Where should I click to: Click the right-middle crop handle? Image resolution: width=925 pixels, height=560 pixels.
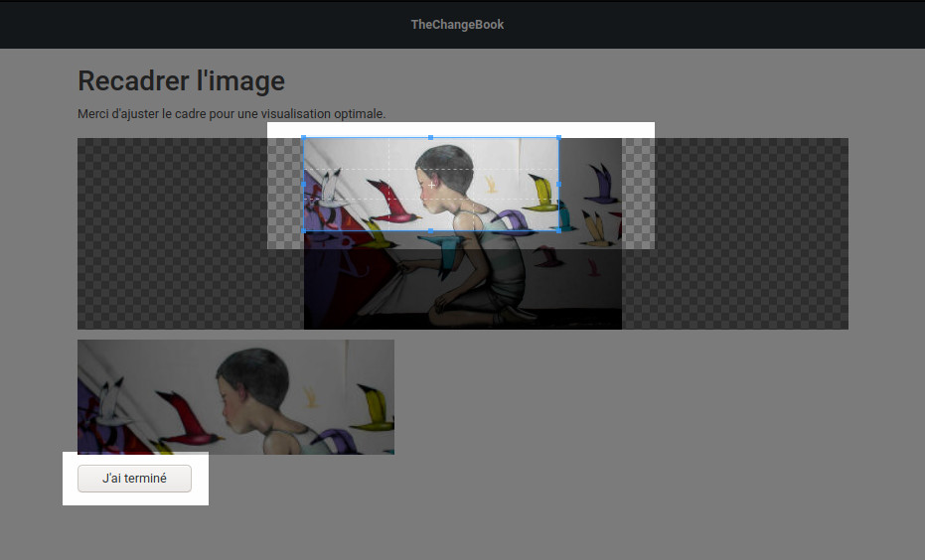(x=558, y=184)
